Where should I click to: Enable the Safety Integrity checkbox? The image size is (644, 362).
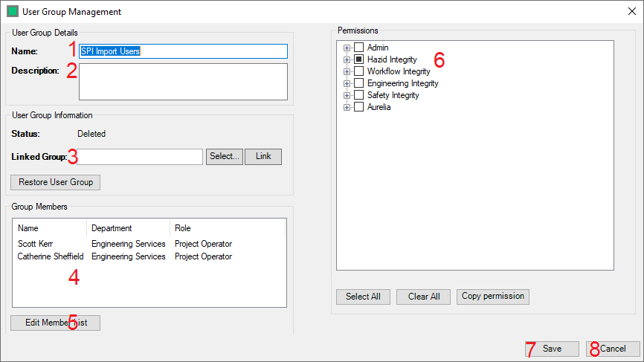click(358, 95)
